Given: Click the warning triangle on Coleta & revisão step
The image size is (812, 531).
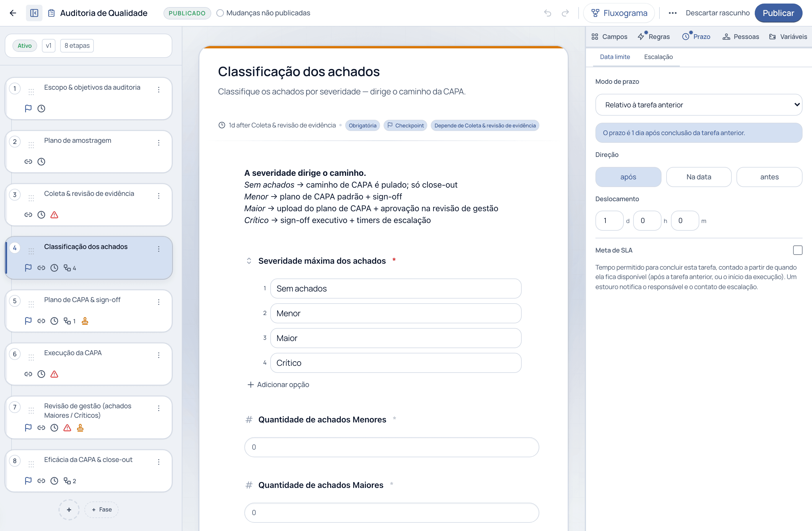Looking at the screenshot, I should pos(54,215).
